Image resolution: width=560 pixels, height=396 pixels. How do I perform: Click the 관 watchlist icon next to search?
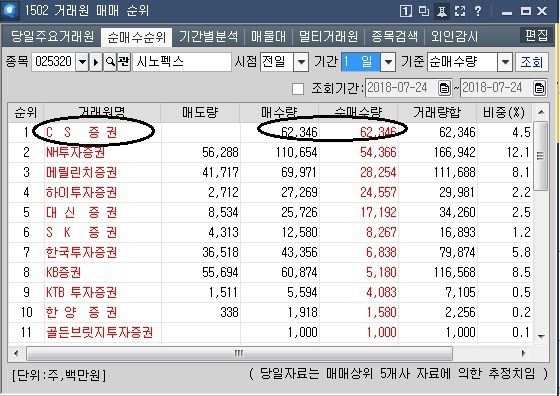click(x=124, y=62)
